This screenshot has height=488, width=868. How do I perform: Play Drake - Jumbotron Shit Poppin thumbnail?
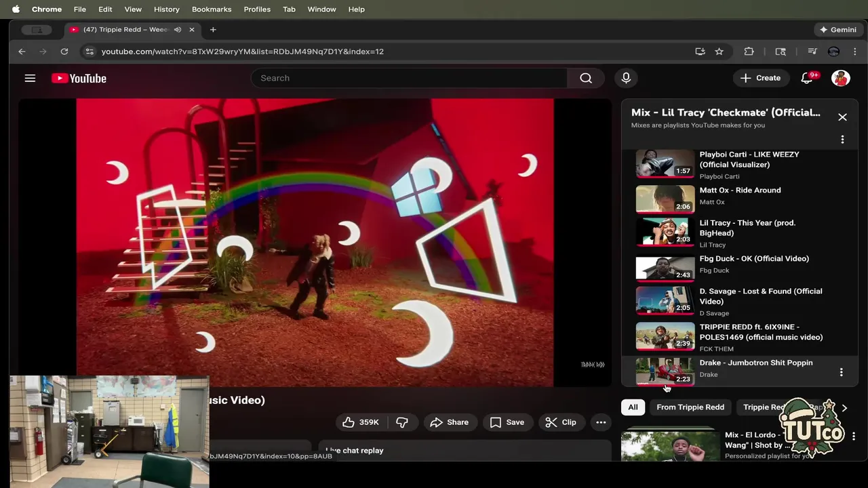click(x=665, y=372)
